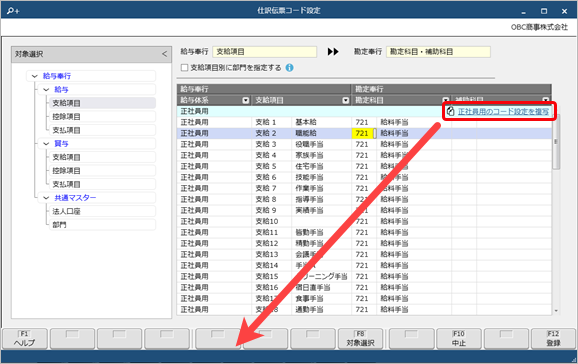Collapse the 給与奉行 tree node

point(35,76)
